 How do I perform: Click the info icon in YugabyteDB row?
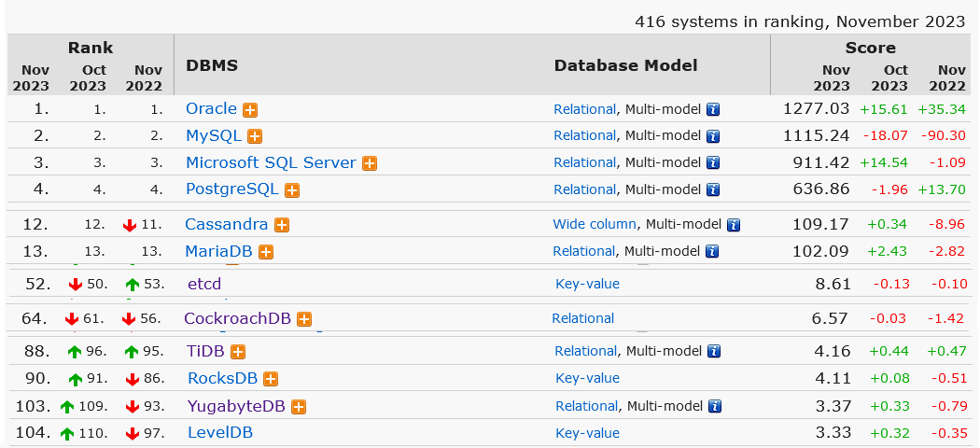(715, 406)
